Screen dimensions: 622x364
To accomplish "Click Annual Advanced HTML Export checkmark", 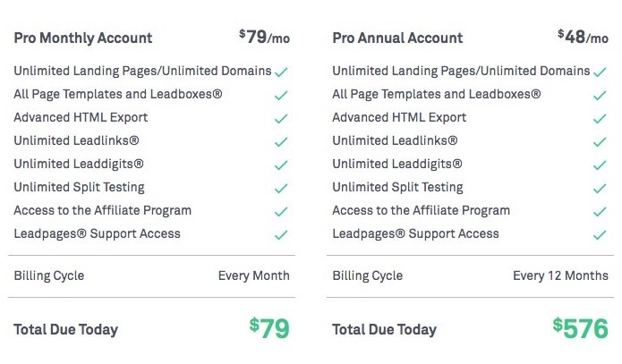I will click(600, 119).
